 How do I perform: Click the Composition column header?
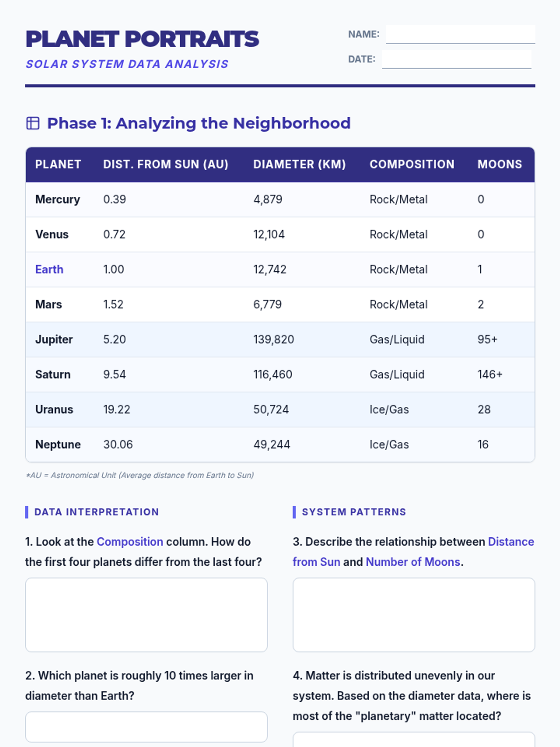[412, 164]
